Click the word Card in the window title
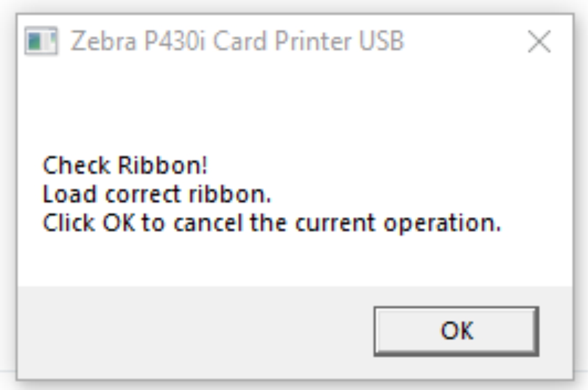The height and width of the screenshot is (390, 588). [x=240, y=41]
